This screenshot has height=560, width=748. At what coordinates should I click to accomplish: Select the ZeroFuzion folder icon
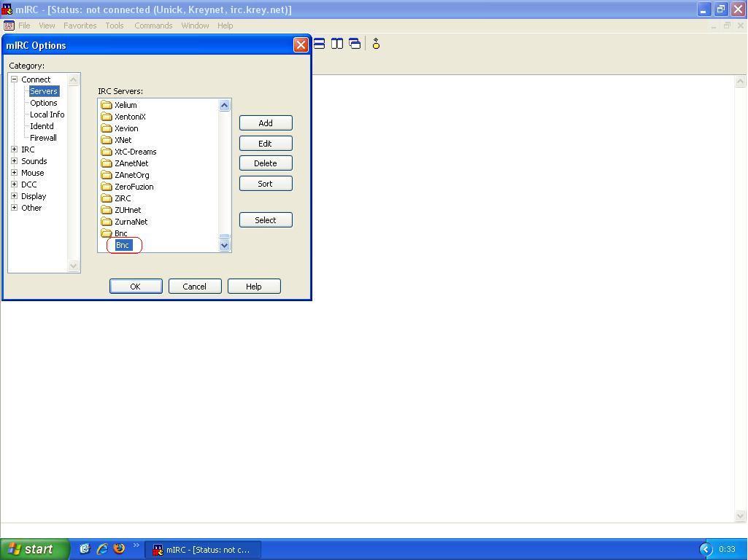pos(107,187)
